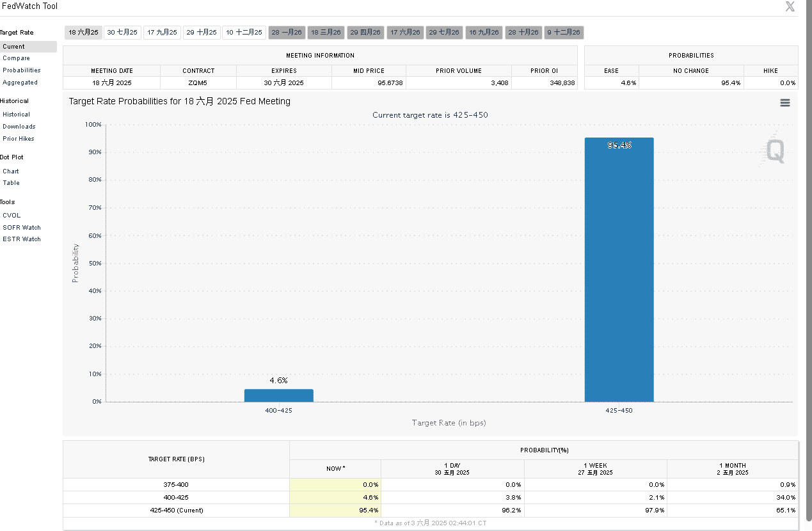812x531 pixels.
Task: Click the meeting date 18 六月 2025 cell
Action: coord(112,83)
